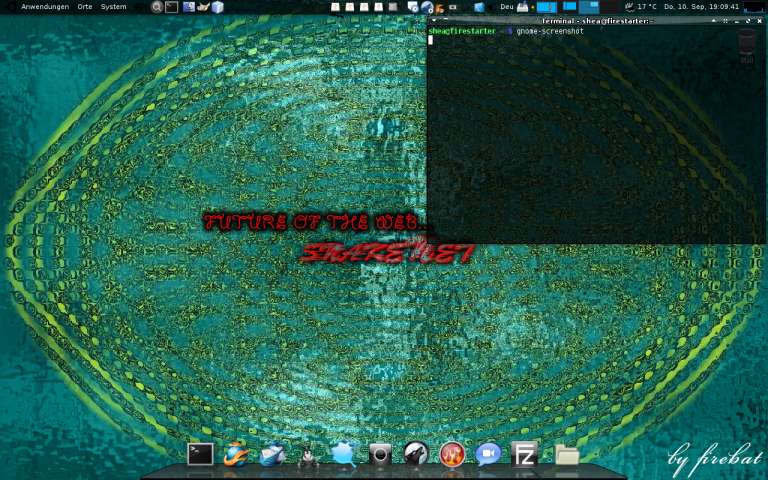Launch the camera screenshot app in dock

click(380, 454)
